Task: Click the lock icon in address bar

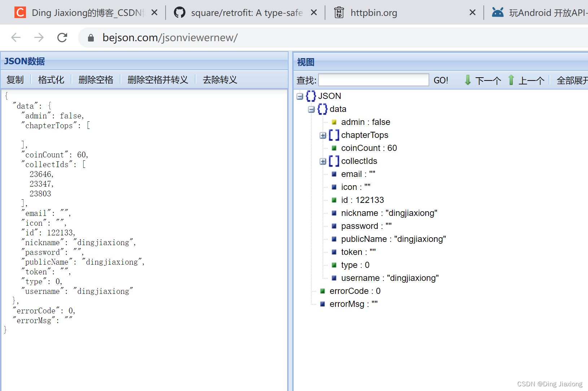Action: pyautogui.click(x=91, y=38)
